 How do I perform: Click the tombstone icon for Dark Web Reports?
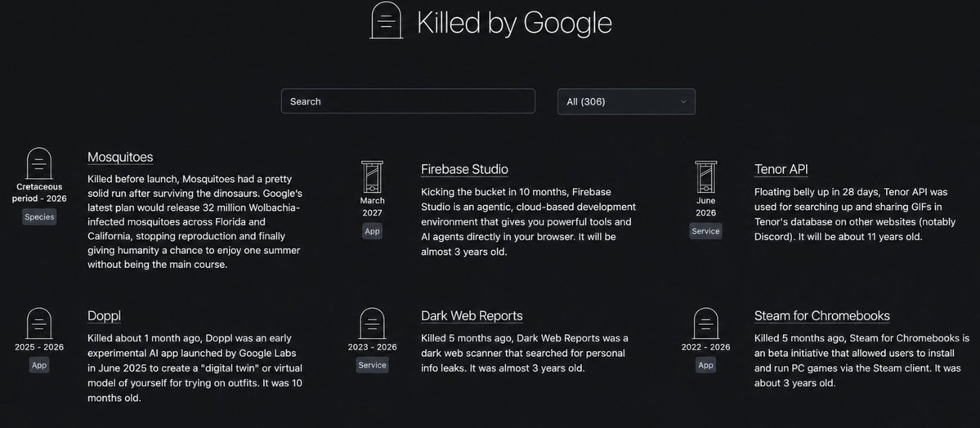[373, 323]
